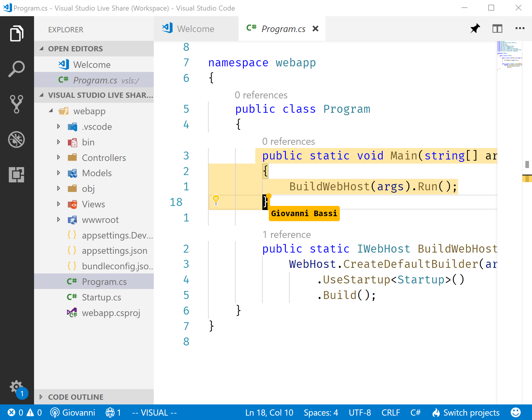The height and width of the screenshot is (420, 532).
Task: Click the errors count in status bar
Action: point(15,413)
